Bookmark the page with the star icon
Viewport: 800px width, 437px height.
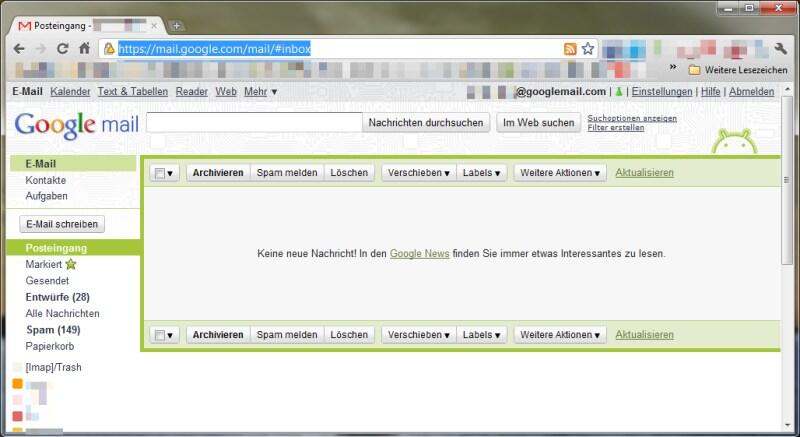588,48
